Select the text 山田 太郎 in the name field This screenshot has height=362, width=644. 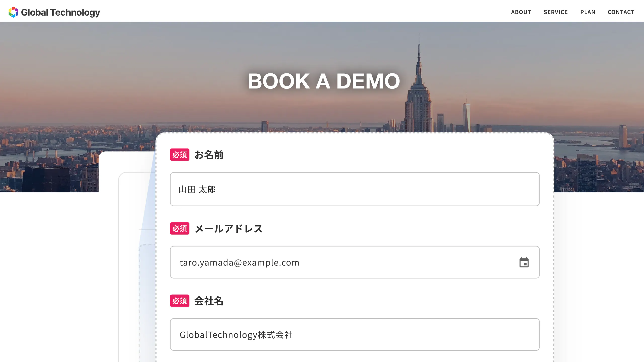tap(197, 190)
